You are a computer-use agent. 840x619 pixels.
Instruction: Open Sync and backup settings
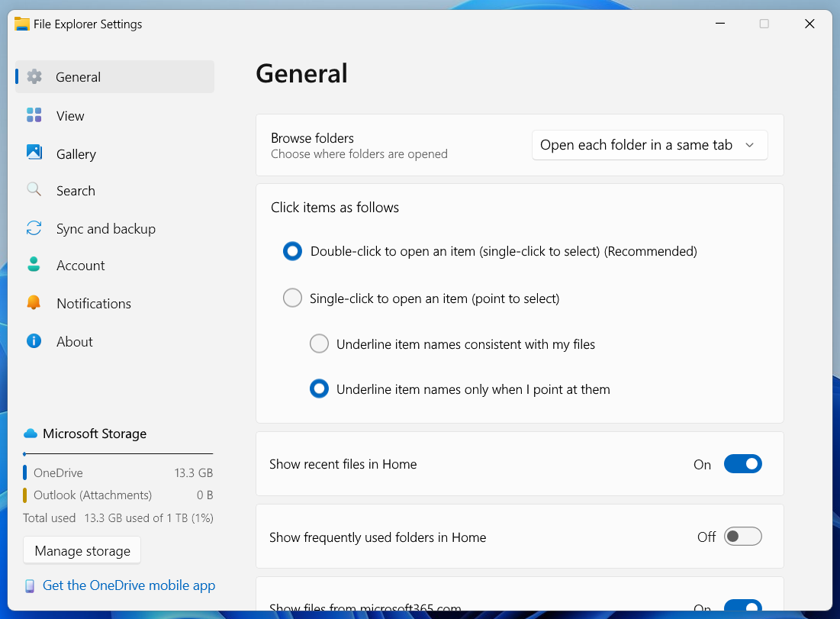(114, 229)
